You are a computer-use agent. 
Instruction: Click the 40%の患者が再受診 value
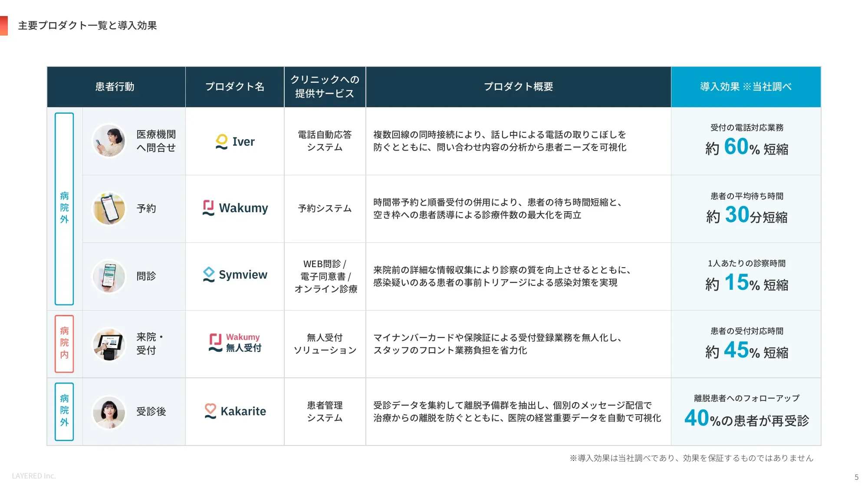pos(746,419)
